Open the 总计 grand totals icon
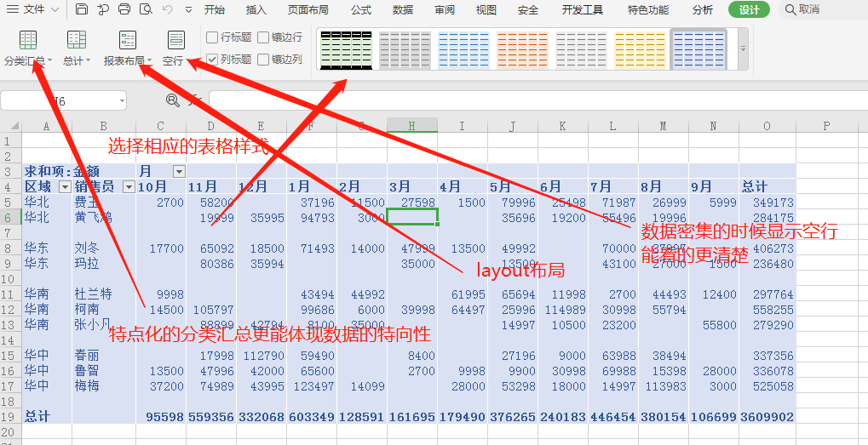The height and width of the screenshot is (445, 868). 77,40
